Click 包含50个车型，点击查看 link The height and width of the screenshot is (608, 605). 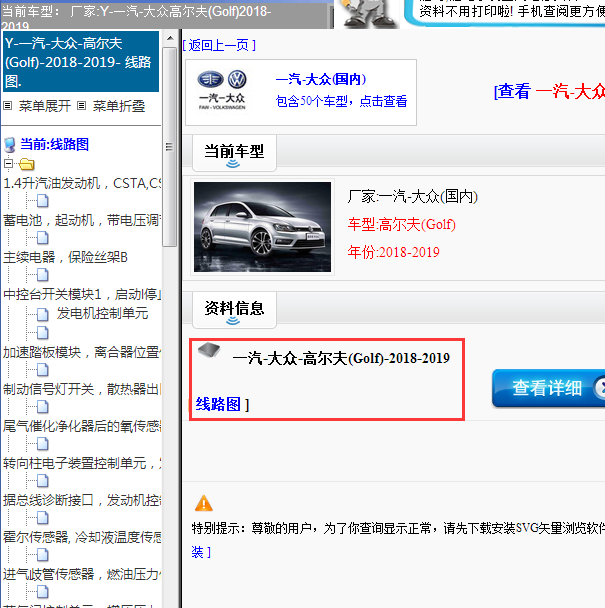[x=341, y=101]
